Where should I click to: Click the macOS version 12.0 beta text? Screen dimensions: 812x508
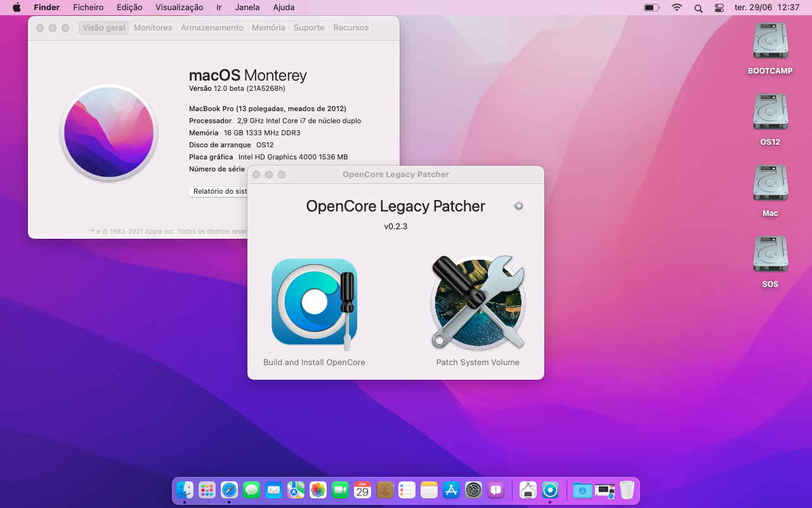point(237,88)
